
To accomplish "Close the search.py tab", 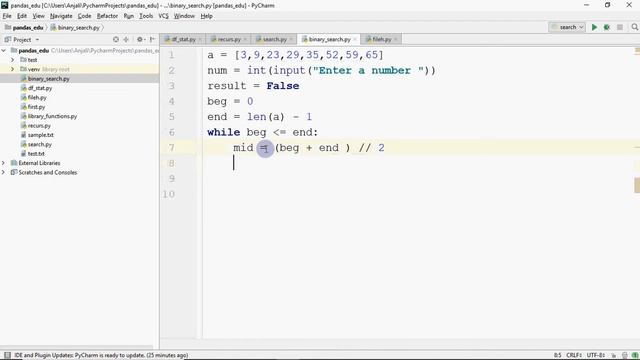I will (291, 39).
